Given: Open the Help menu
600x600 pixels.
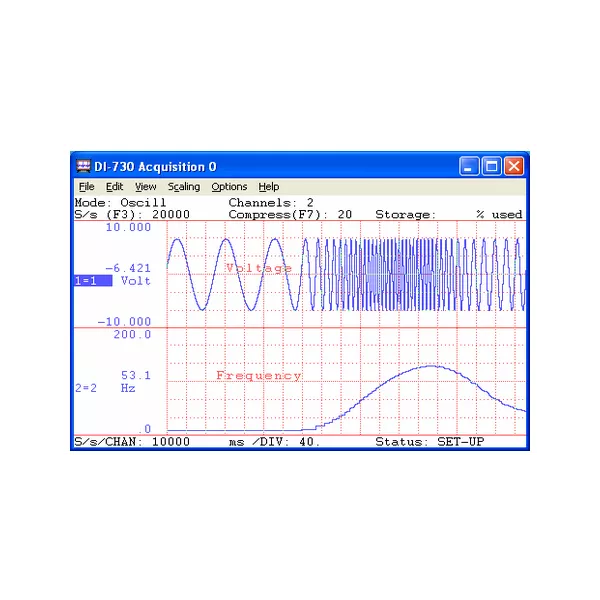Looking at the screenshot, I should (269, 187).
